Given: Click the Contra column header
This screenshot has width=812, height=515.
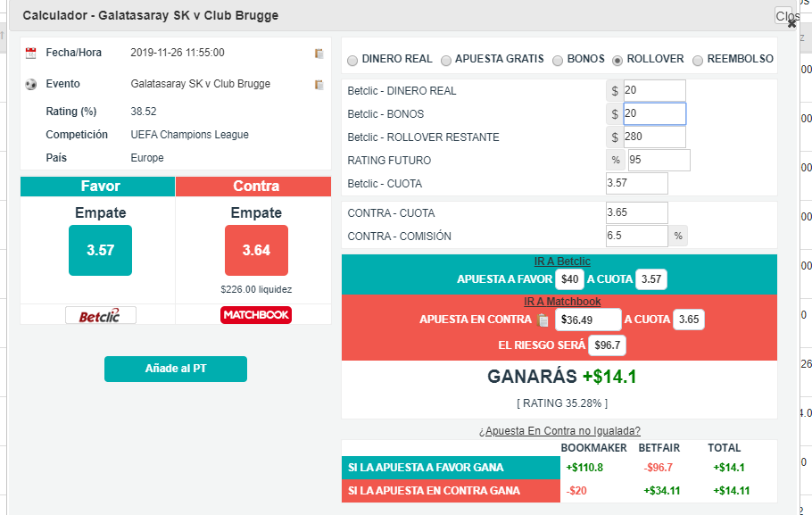Looking at the screenshot, I should [253, 187].
